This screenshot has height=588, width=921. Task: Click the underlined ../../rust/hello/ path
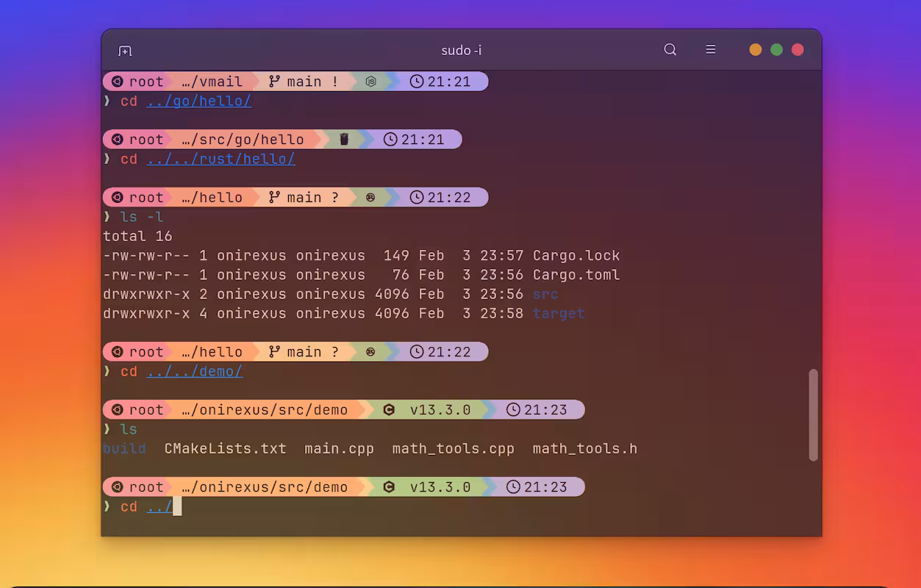pyautogui.click(x=221, y=159)
